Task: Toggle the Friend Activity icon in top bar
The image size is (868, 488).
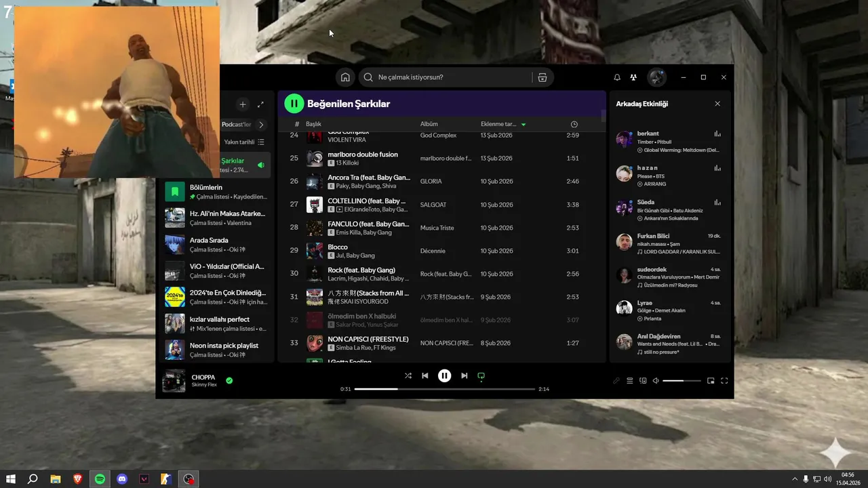Action: [x=633, y=77]
